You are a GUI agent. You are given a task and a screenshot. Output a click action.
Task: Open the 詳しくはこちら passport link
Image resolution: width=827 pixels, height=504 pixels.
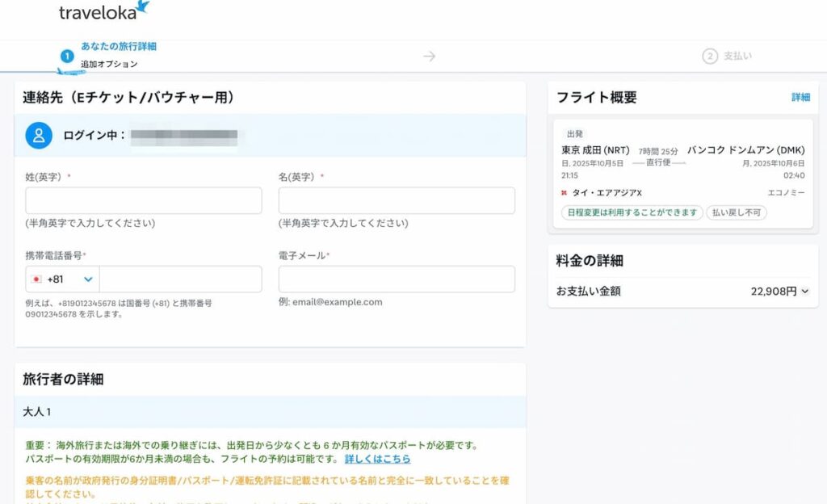[x=378, y=459]
